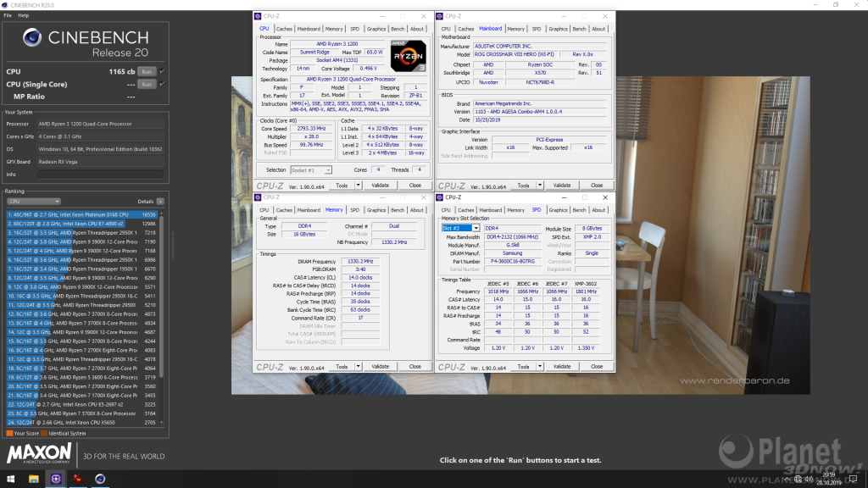Click the AMD Ryzen 3 logo badge in CPU-Z
Image resolution: width=868 pixels, height=488 pixels.
coord(407,58)
